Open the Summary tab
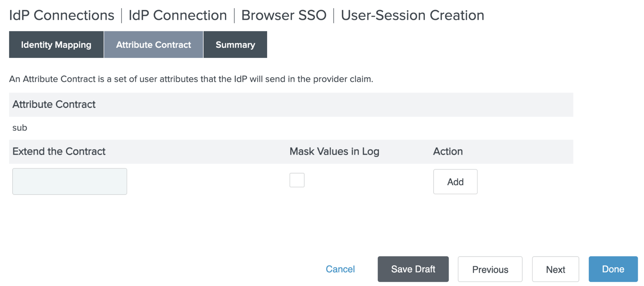This screenshot has height=286, width=644. pos(235,45)
